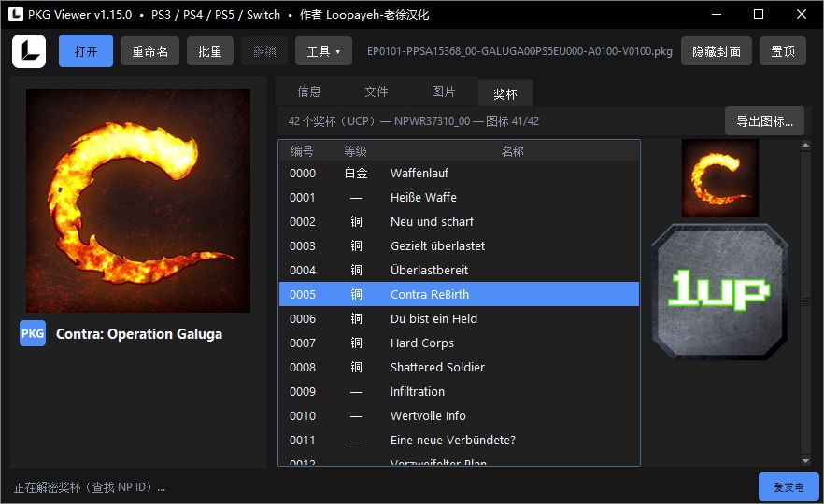Maximize the PKG Viewer window
The width and height of the screenshot is (824, 504).
point(759,14)
